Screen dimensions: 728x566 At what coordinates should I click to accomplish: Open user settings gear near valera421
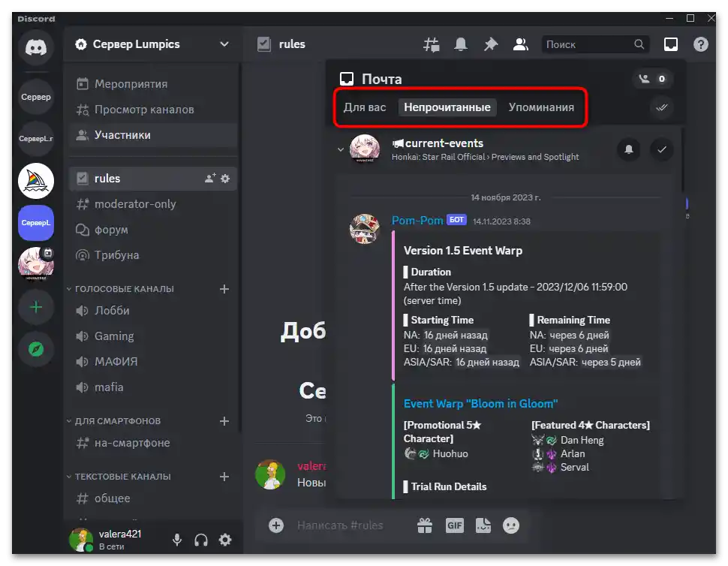tap(225, 540)
